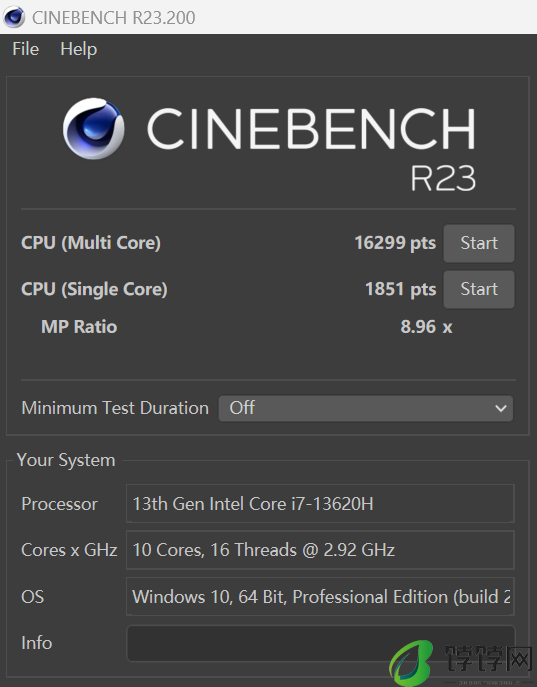Start the CPU Multi Core test
Screen dimensions: 537x687
click(479, 243)
